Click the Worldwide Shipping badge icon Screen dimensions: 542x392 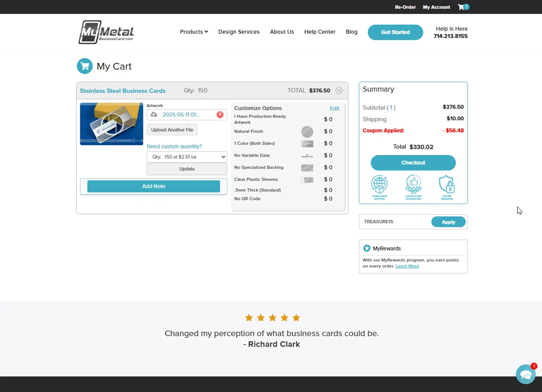pyautogui.click(x=379, y=187)
